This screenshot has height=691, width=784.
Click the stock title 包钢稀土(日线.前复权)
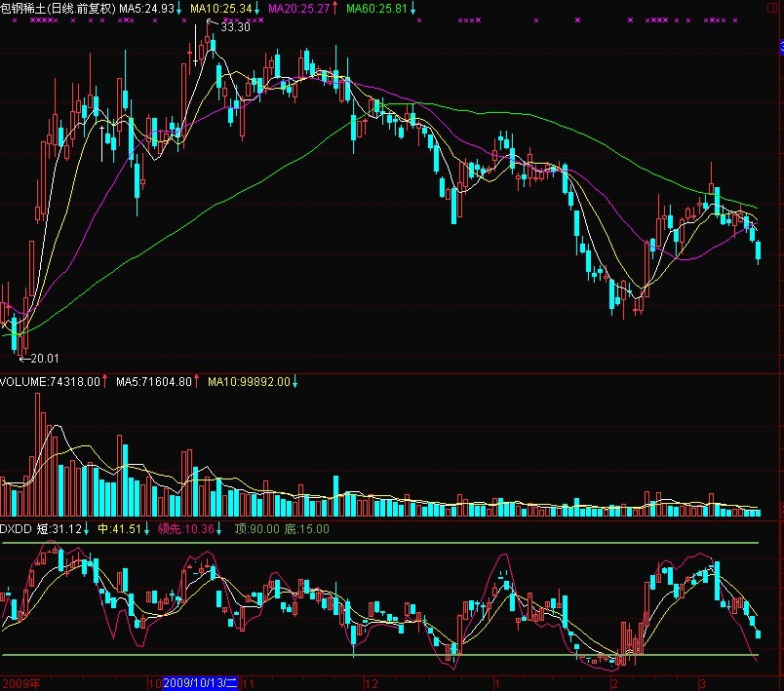pos(58,9)
